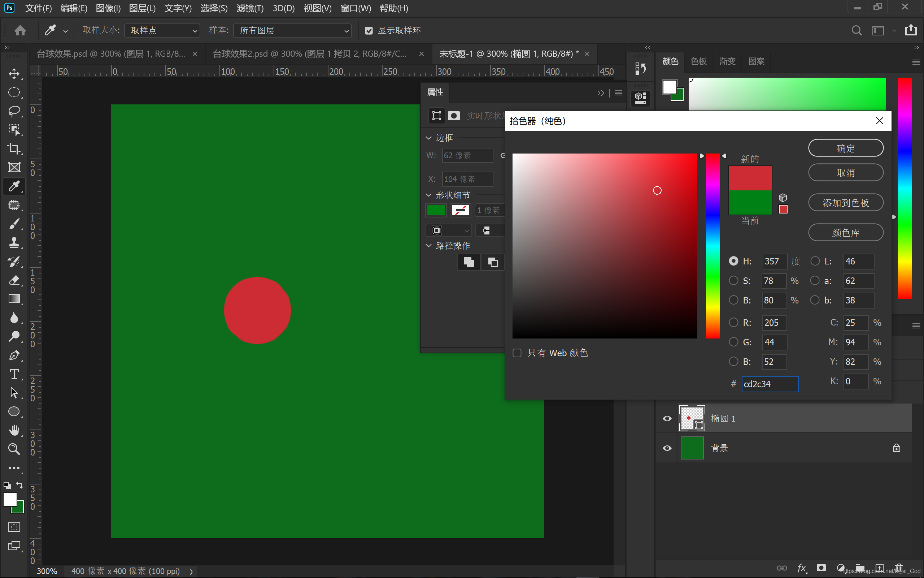
Task: Click the 添加到色板 button
Action: tap(846, 203)
